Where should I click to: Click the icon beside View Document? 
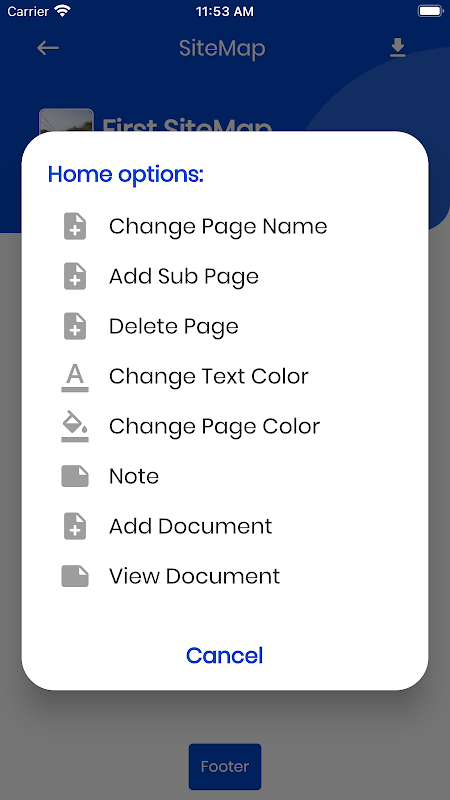[75, 576]
